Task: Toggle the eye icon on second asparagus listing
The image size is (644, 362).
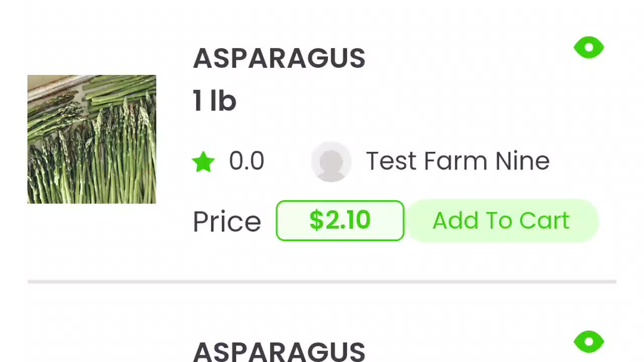Action: (589, 342)
